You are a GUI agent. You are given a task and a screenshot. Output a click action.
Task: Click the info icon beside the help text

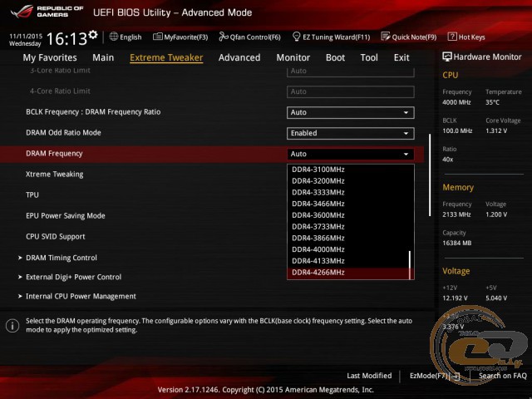[x=12, y=326]
